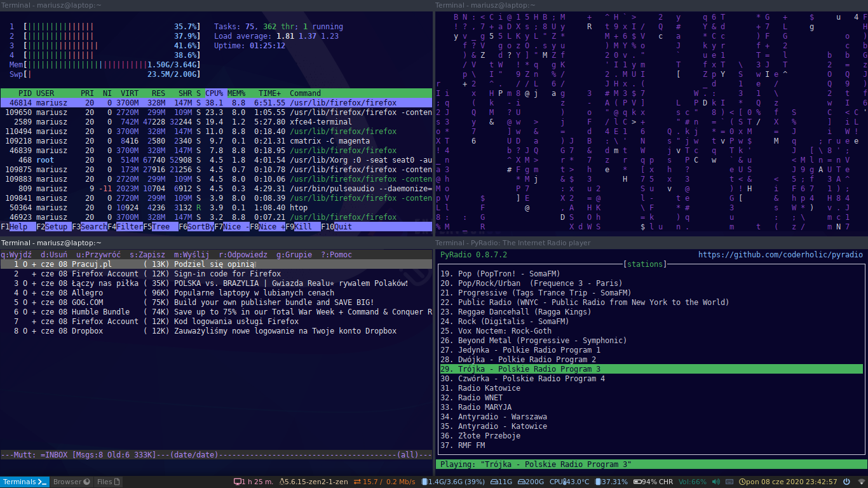Click htop F6 SortBy
Viewport: 868px width, 488px height.
(x=196, y=227)
